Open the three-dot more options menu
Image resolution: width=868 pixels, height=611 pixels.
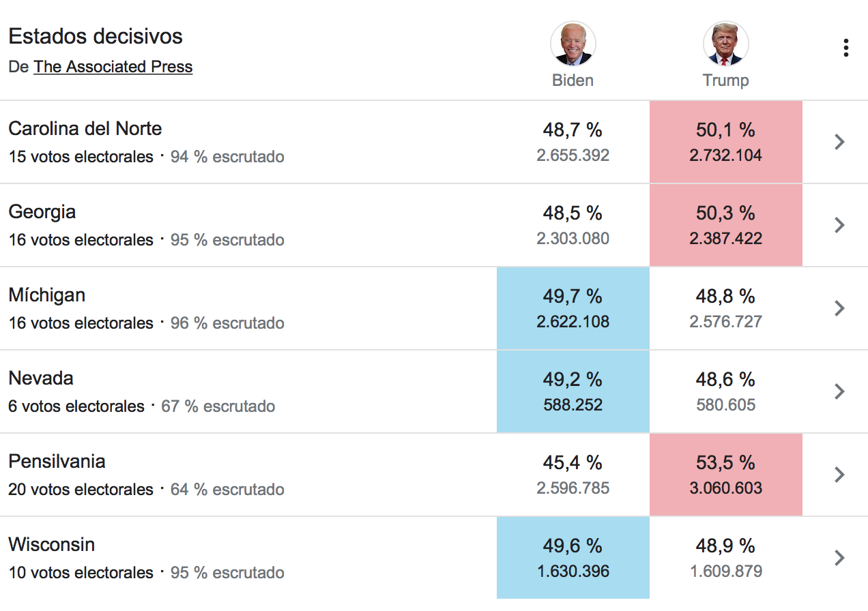[x=845, y=48]
